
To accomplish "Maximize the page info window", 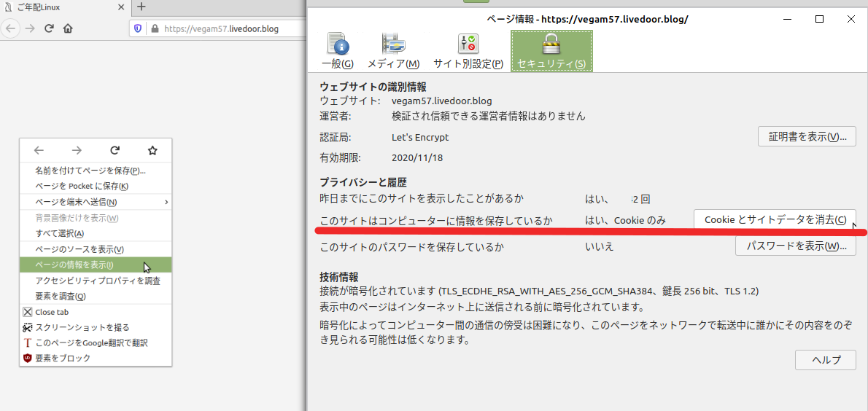I will (819, 19).
